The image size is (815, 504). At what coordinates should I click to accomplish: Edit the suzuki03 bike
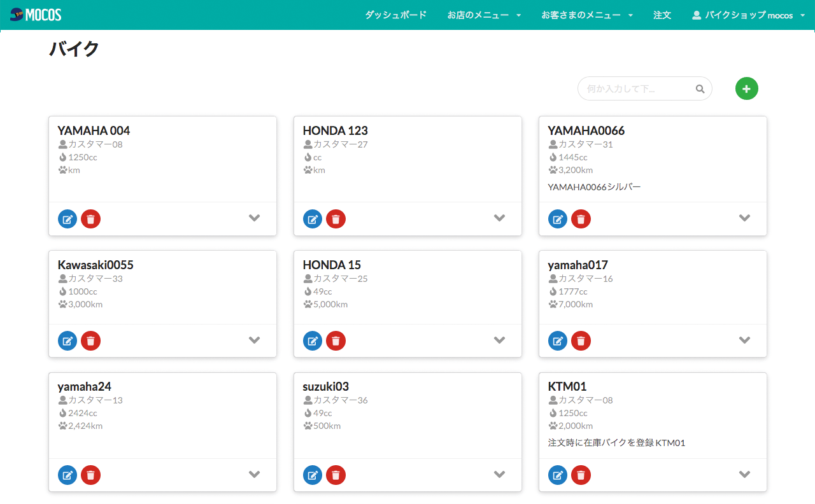[x=313, y=475]
